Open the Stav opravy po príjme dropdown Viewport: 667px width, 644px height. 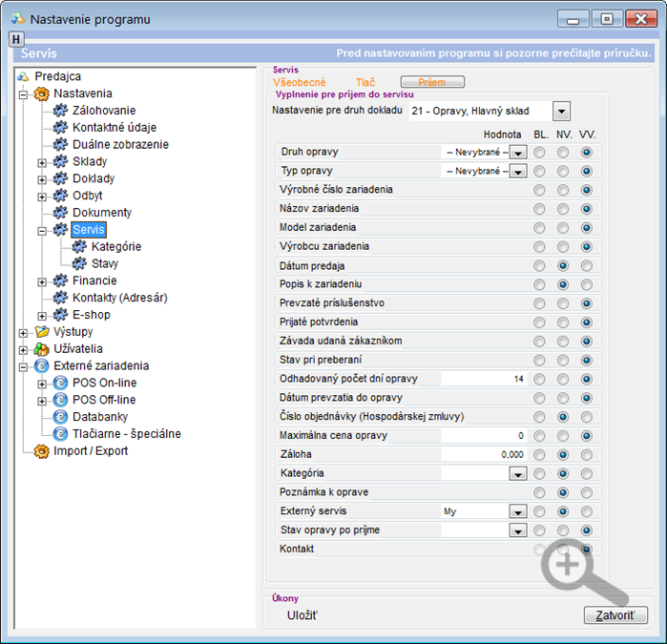coord(518,530)
